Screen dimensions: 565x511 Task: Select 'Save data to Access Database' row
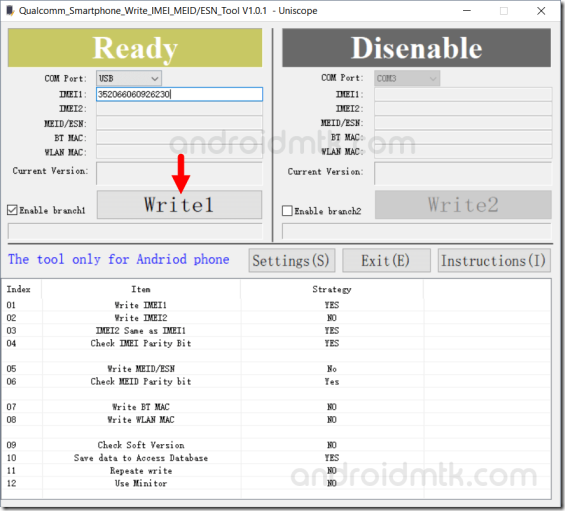point(276,458)
